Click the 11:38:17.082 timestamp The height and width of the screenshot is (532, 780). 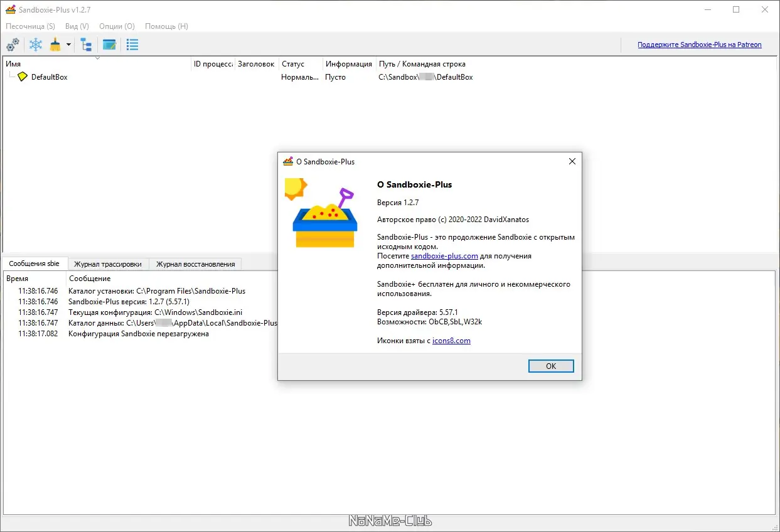38,334
